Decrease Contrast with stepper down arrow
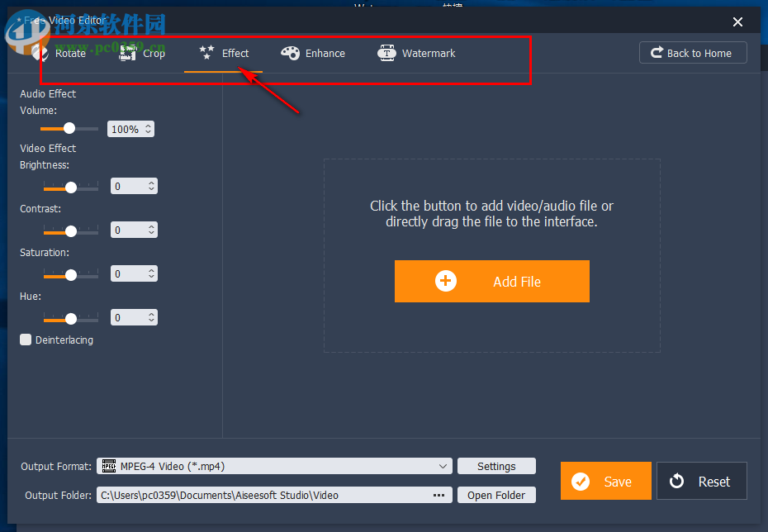The width and height of the screenshot is (768, 532). [x=151, y=233]
